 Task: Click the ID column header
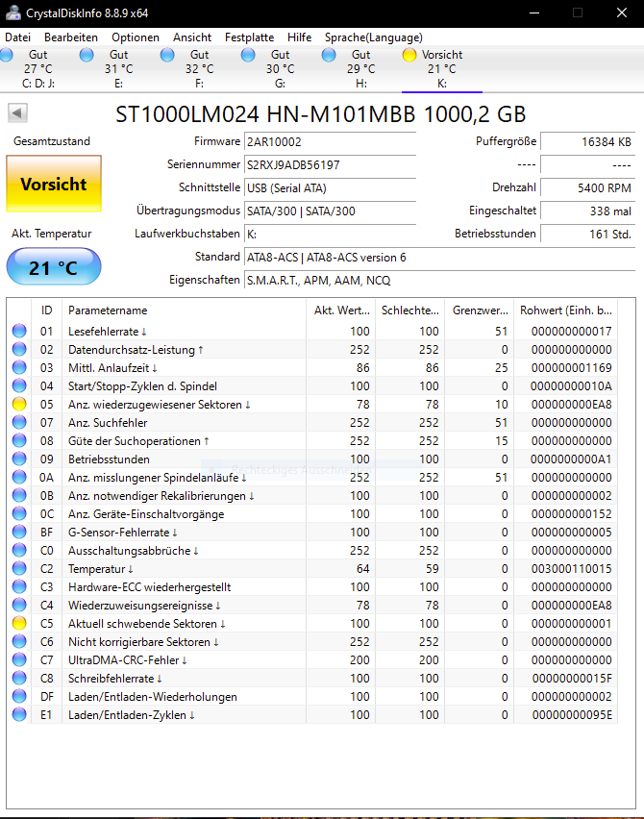click(46, 310)
